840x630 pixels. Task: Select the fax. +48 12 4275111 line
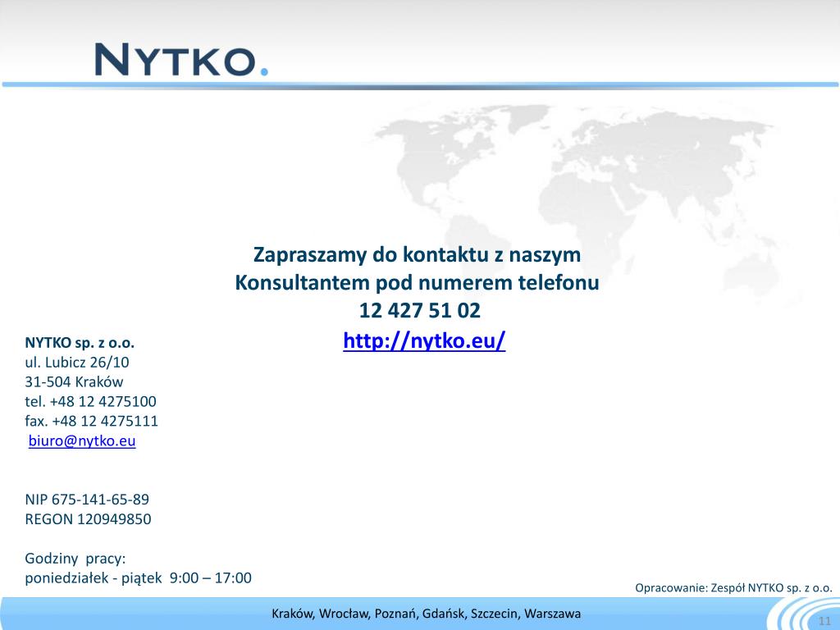click(92, 421)
